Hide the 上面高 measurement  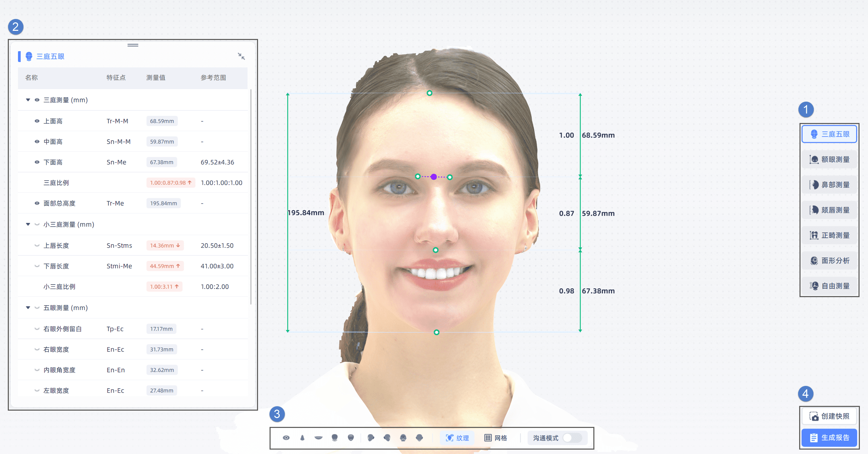pos(37,121)
